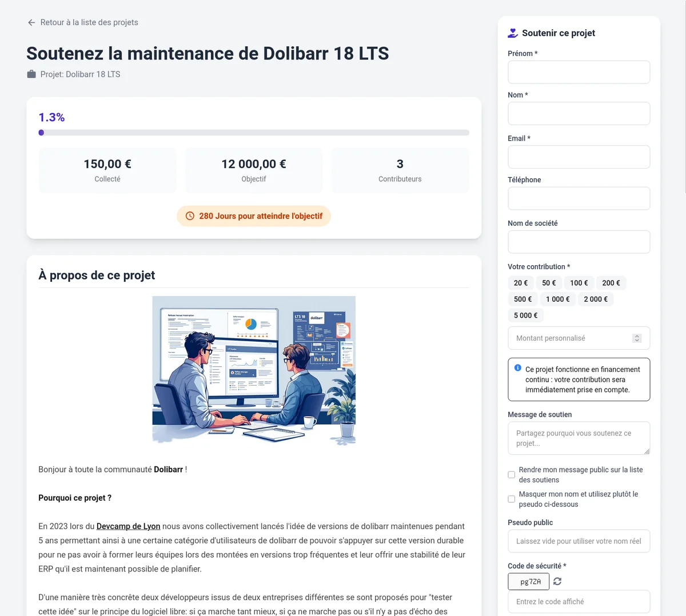Click the project illustration image
The width and height of the screenshot is (686, 616).
(254, 370)
